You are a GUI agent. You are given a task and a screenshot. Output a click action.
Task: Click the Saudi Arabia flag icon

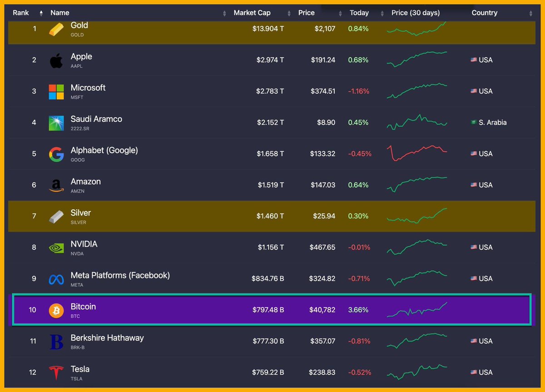pyautogui.click(x=474, y=123)
